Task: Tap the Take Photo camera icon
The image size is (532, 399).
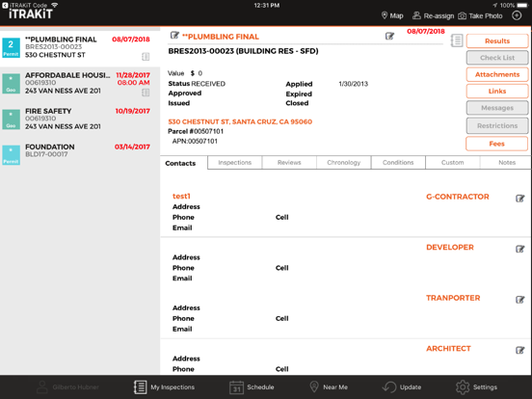Action: pyautogui.click(x=462, y=16)
